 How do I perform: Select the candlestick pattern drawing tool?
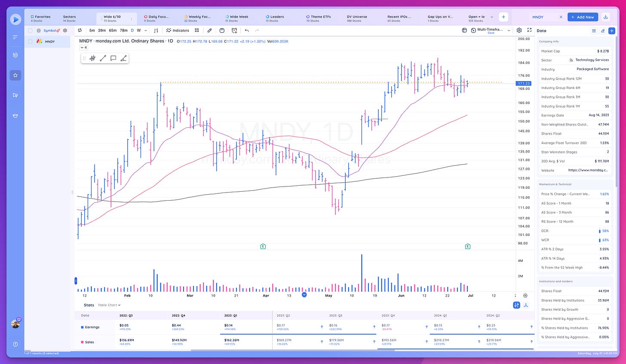click(x=92, y=58)
